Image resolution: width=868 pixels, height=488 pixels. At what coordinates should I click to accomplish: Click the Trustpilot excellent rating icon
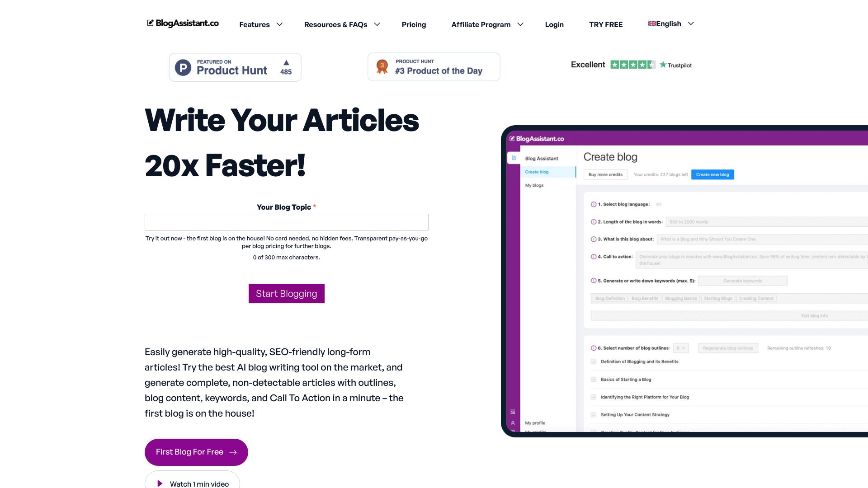(x=631, y=64)
